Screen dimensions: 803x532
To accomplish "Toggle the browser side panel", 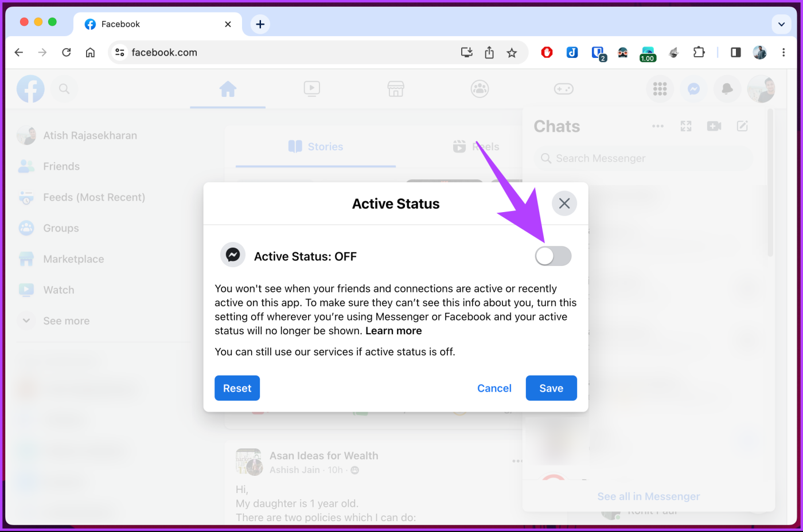I will point(735,52).
